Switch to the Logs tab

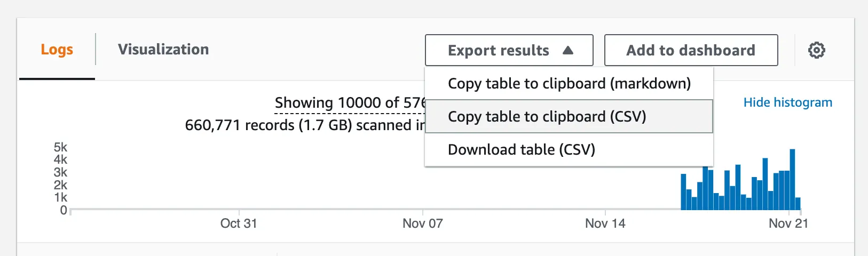(x=57, y=50)
